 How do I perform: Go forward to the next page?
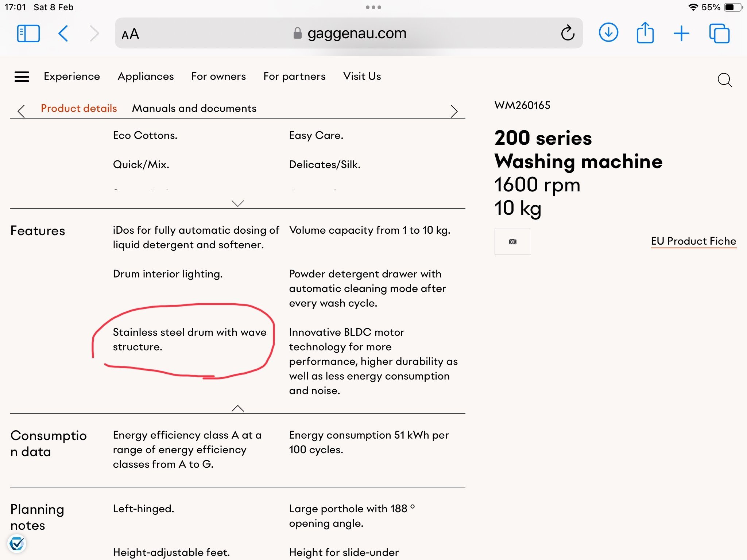94,34
